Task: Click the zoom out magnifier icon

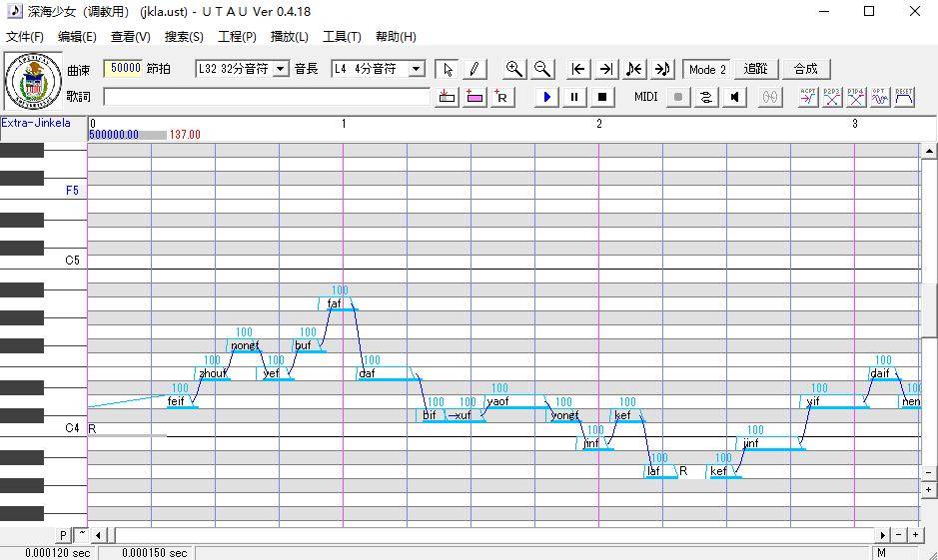Action: [541, 69]
